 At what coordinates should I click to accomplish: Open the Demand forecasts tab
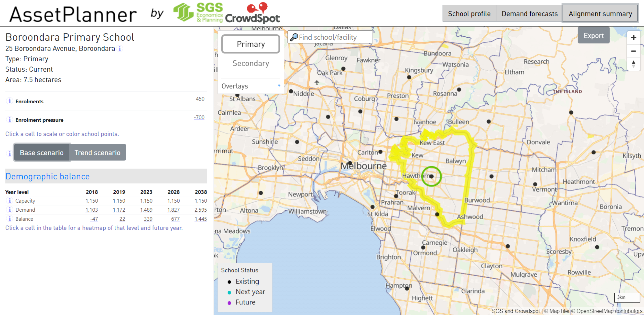[529, 13]
